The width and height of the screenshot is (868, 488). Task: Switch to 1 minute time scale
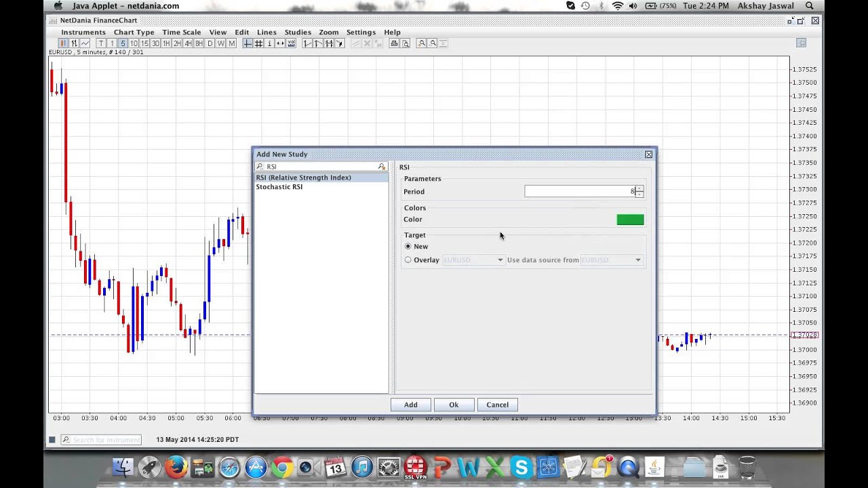113,43
